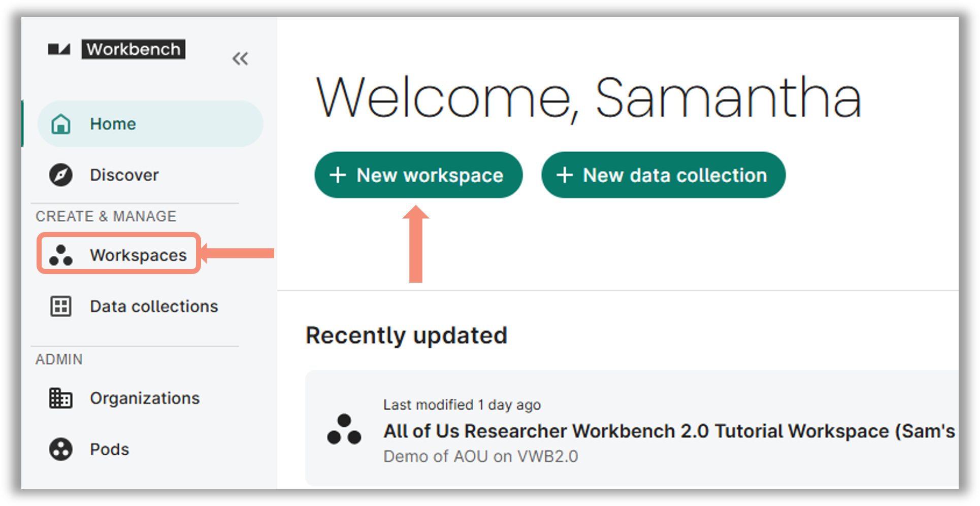Click the workspace icon in the recent card
Screen dimensions: 980x506
(x=344, y=429)
